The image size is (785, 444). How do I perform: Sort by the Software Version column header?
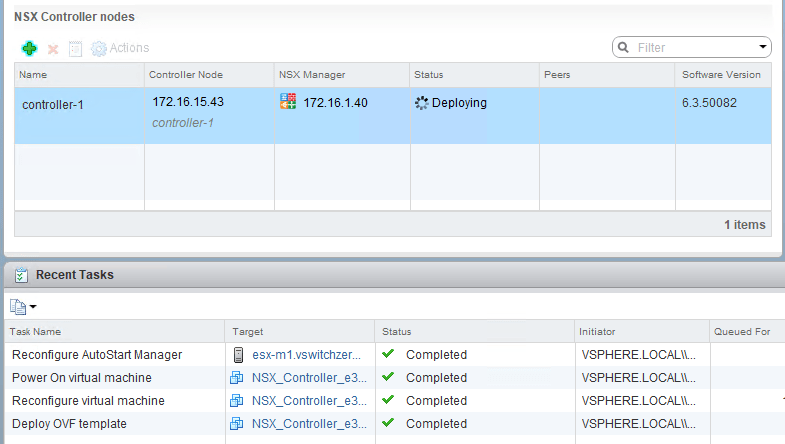coord(721,75)
